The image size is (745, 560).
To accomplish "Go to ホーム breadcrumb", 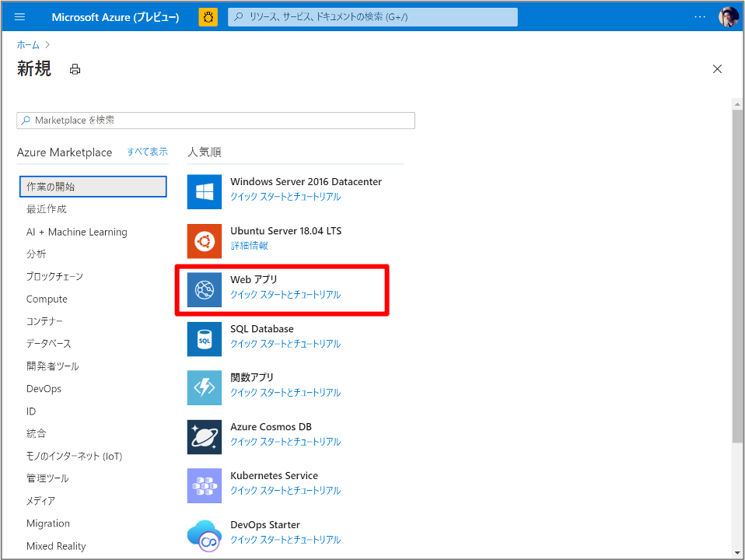I will pyautogui.click(x=28, y=44).
